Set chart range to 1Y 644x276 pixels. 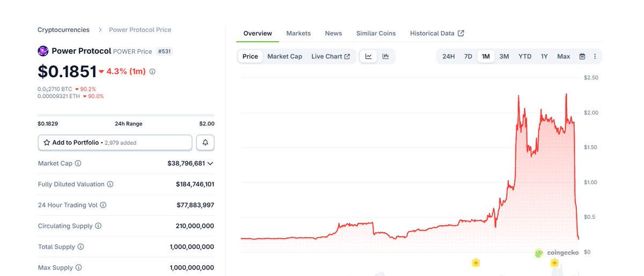544,56
